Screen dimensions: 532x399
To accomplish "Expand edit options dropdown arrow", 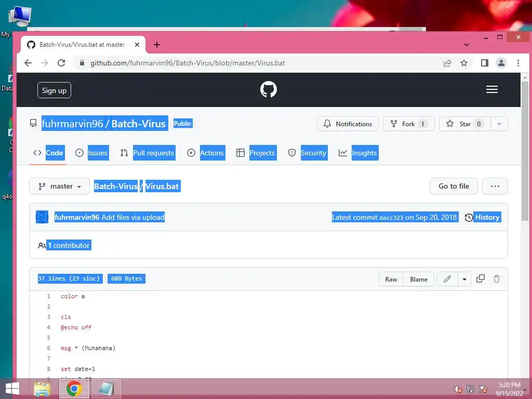I will (464, 279).
